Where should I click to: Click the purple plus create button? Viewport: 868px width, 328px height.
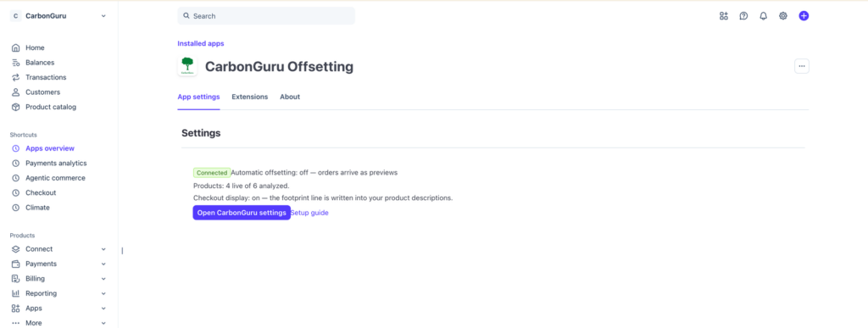pyautogui.click(x=804, y=16)
